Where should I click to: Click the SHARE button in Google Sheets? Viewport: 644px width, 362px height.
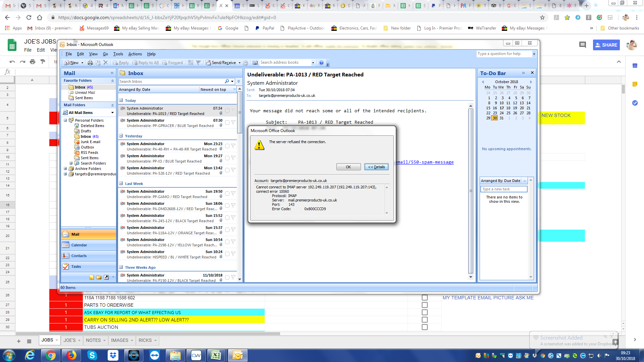tap(606, 45)
